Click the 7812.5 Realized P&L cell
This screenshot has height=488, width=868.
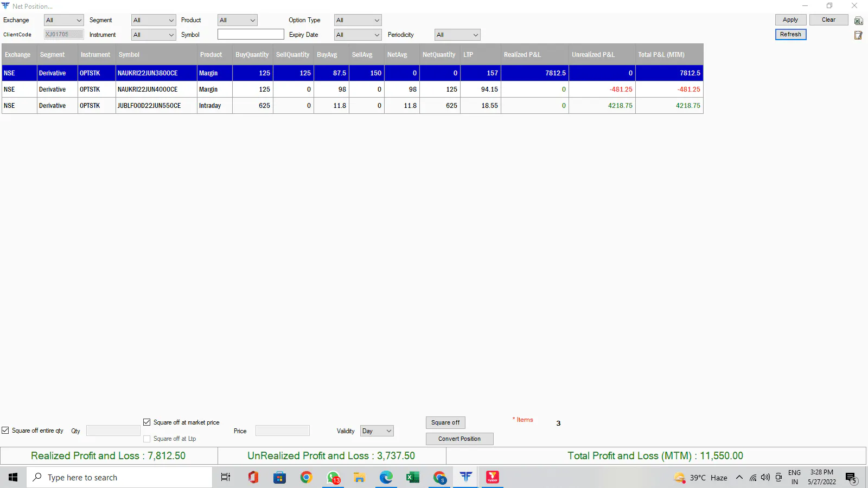pos(535,73)
